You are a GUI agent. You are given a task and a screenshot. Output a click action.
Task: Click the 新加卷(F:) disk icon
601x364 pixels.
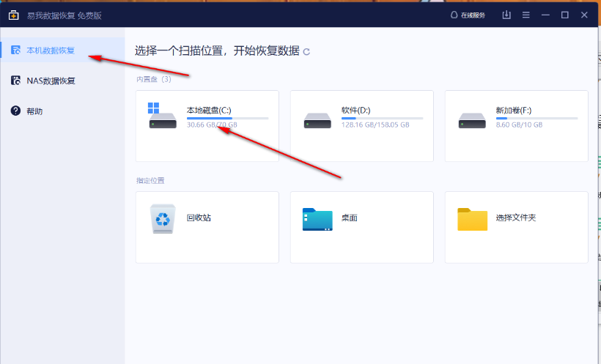pyautogui.click(x=472, y=120)
